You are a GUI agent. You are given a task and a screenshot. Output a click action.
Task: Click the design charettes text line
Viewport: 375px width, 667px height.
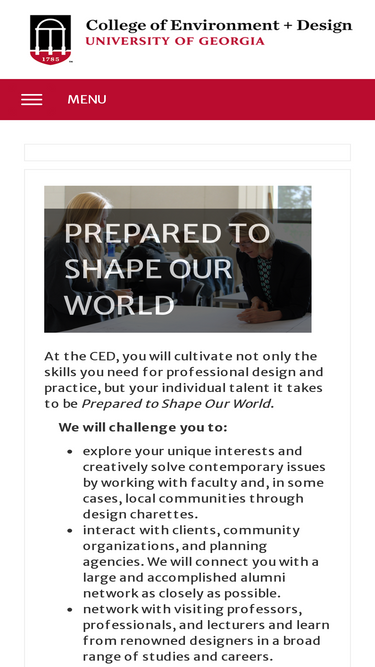coord(140,514)
